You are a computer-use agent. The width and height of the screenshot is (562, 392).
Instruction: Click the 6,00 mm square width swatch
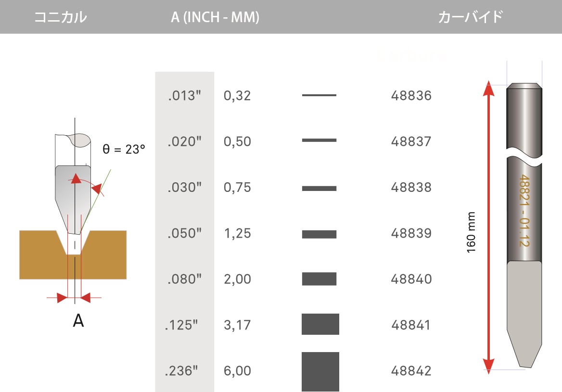(320, 371)
